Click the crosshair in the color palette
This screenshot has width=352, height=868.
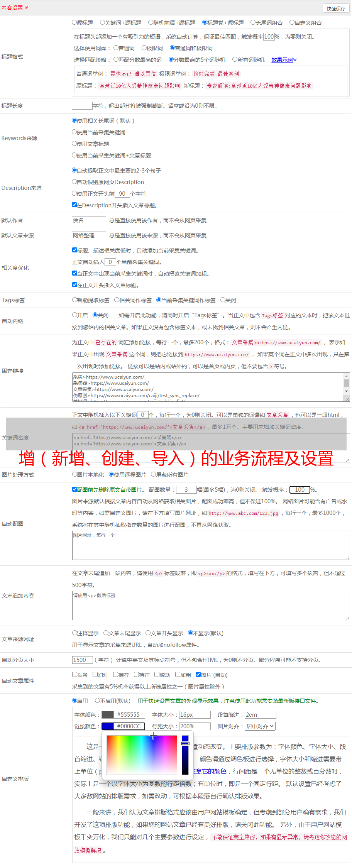[153, 736]
